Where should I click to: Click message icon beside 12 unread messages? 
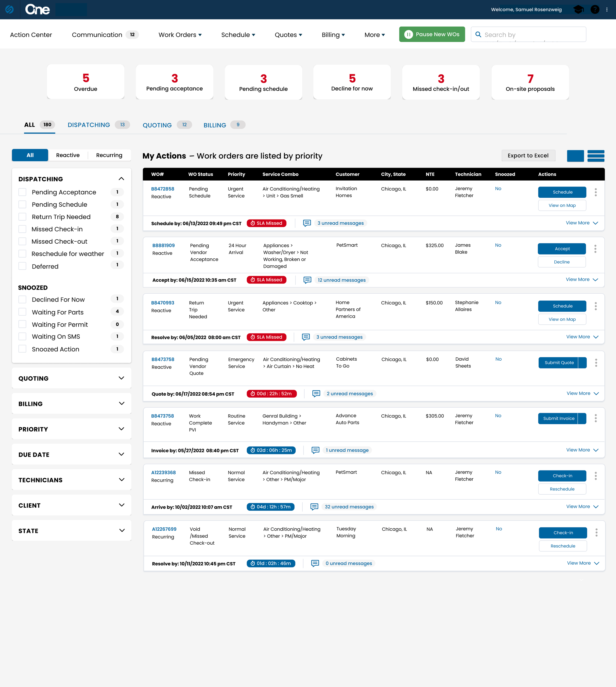click(x=307, y=280)
